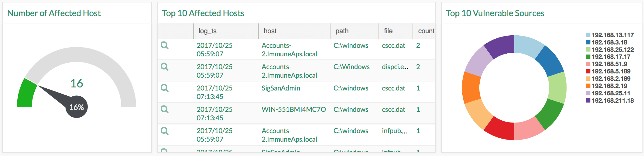The height and width of the screenshot is (156, 644).
Task: Click magnifier icon for Accounts-2 cscc.dat row
Action: click(165, 45)
